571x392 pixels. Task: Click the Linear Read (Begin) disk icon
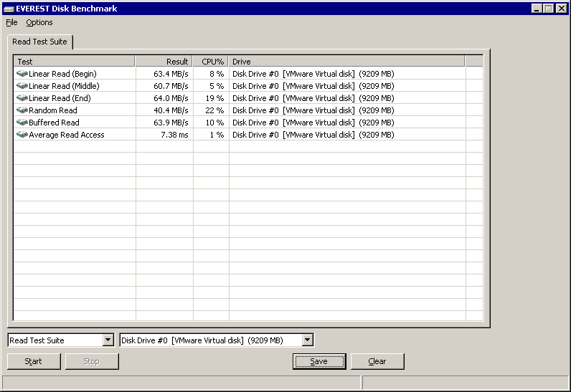(x=22, y=74)
